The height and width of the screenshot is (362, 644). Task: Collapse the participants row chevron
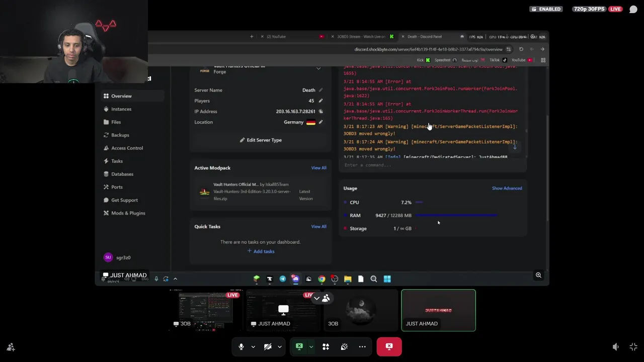pos(316,298)
